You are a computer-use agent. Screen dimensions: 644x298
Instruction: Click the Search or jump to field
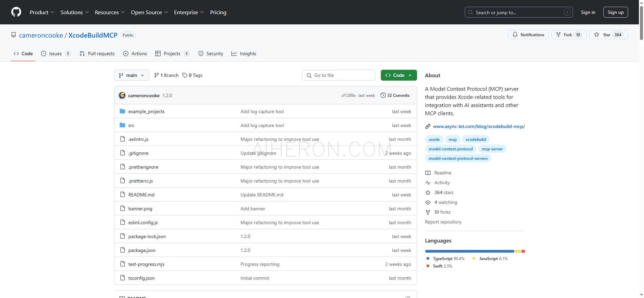519,12
